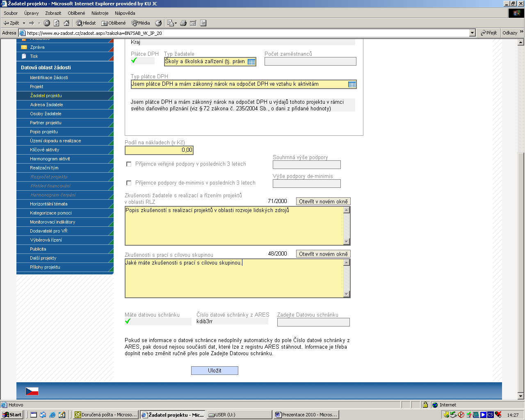Open Identifikace žádosti section
Viewport: 525px width, 420px height.
tap(65, 78)
